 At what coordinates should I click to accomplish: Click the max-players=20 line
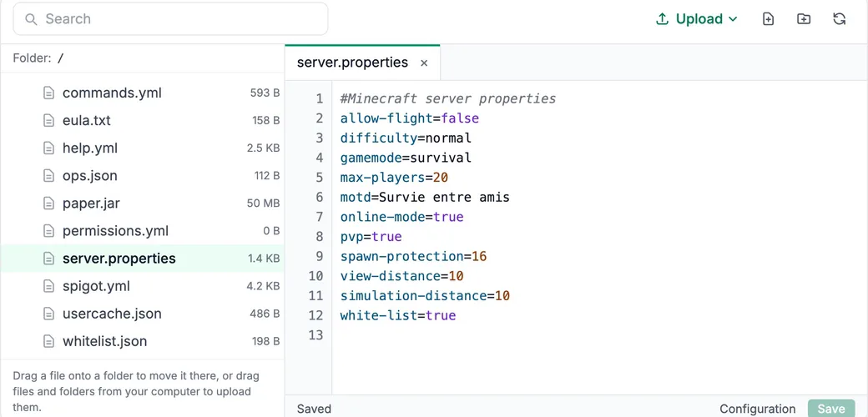click(394, 178)
